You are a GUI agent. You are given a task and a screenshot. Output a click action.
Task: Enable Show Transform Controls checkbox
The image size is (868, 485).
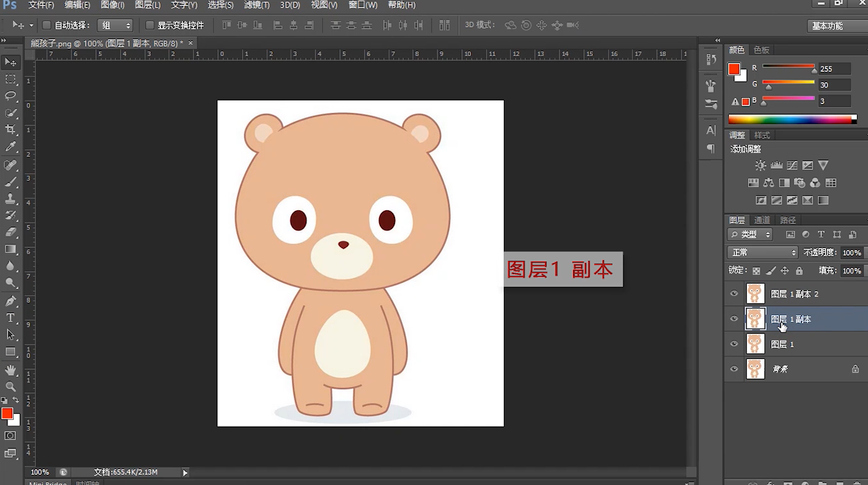tap(150, 25)
